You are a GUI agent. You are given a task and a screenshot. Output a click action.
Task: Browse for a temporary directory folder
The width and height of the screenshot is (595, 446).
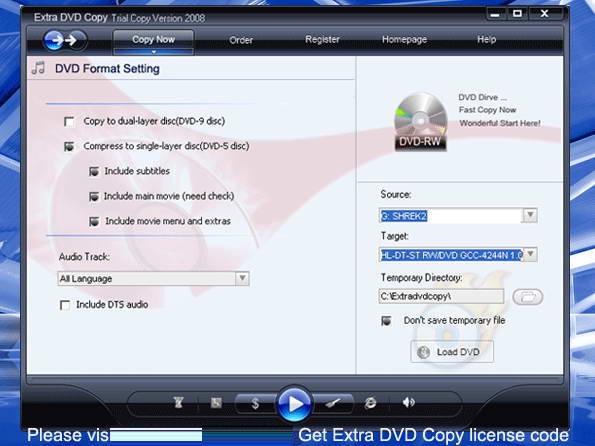point(527,296)
